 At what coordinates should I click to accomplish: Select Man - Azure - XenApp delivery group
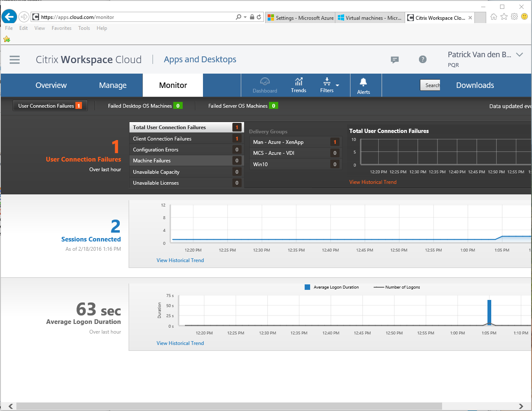295,142
